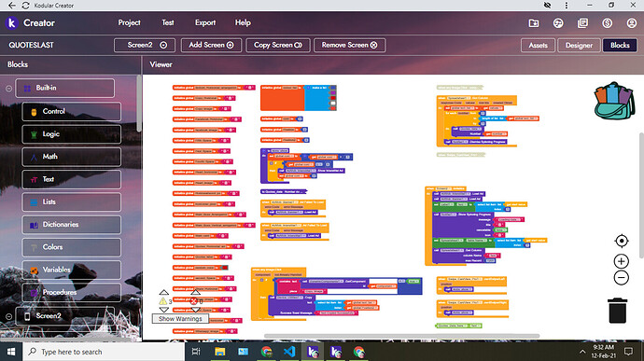Screen dimensions: 644x361
Task: Toggle the Show Warnings button
Action: 180,319
